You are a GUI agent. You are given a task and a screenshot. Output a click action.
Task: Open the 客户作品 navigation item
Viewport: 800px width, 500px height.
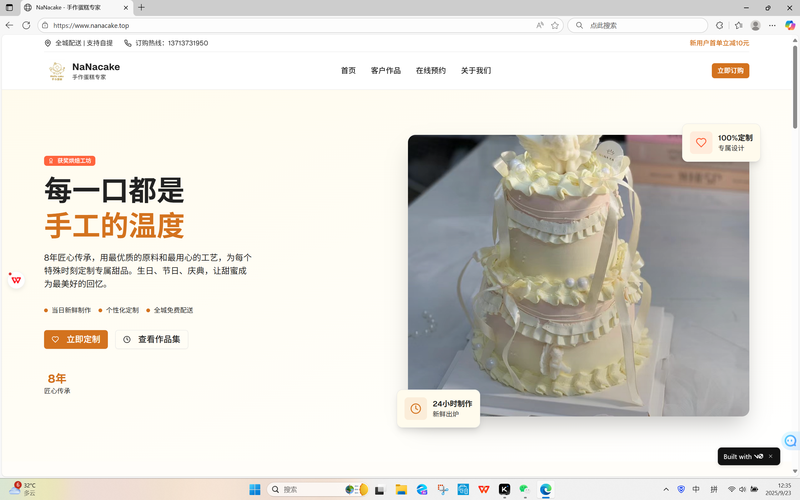(386, 70)
